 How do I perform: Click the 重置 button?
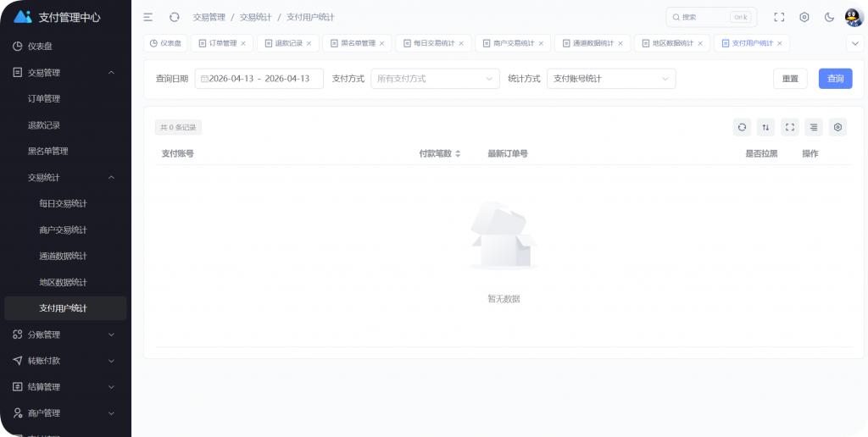[790, 79]
